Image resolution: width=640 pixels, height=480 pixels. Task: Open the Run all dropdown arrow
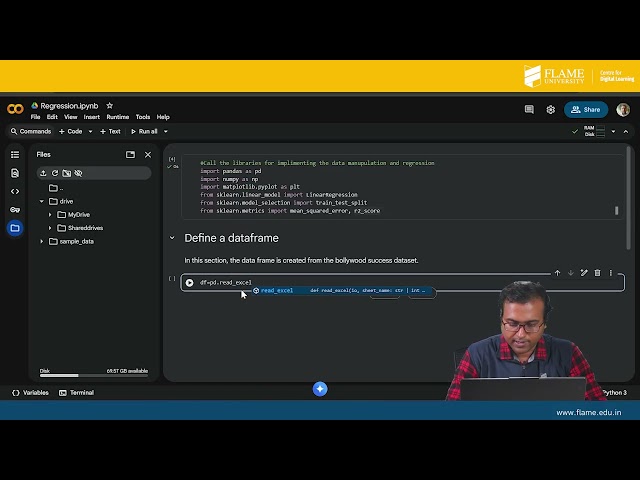pyautogui.click(x=165, y=131)
